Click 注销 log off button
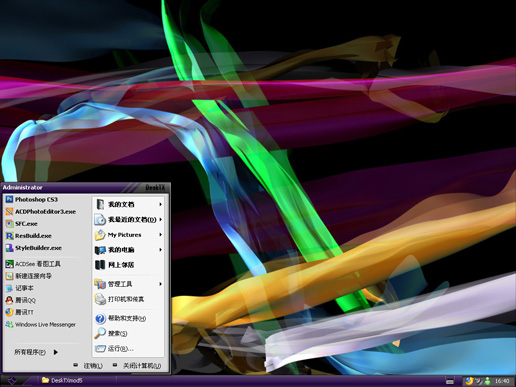 [x=88, y=366]
